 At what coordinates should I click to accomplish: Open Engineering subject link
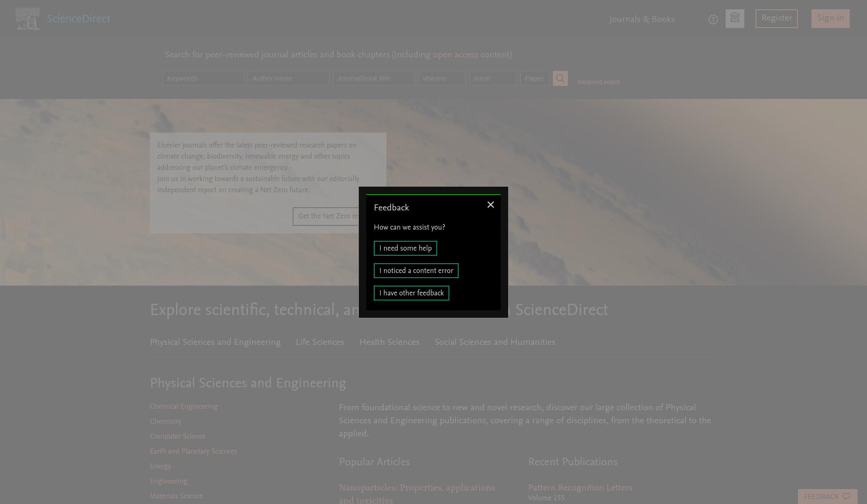[x=168, y=482]
